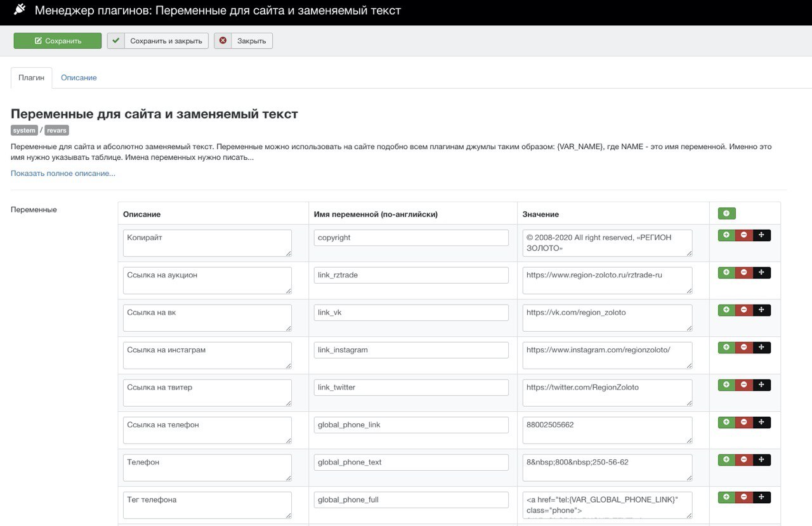Switch to the Описание tab
Image resolution: width=812 pixels, height=526 pixels.
coord(79,77)
